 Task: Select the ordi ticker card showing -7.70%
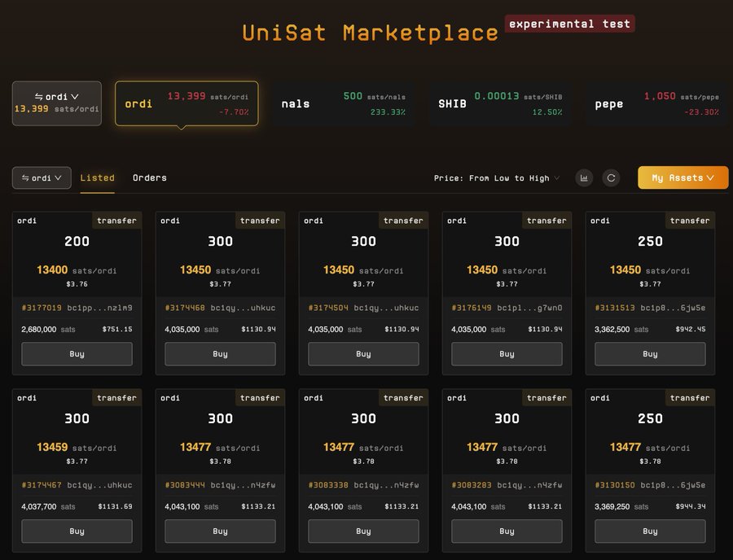click(187, 103)
